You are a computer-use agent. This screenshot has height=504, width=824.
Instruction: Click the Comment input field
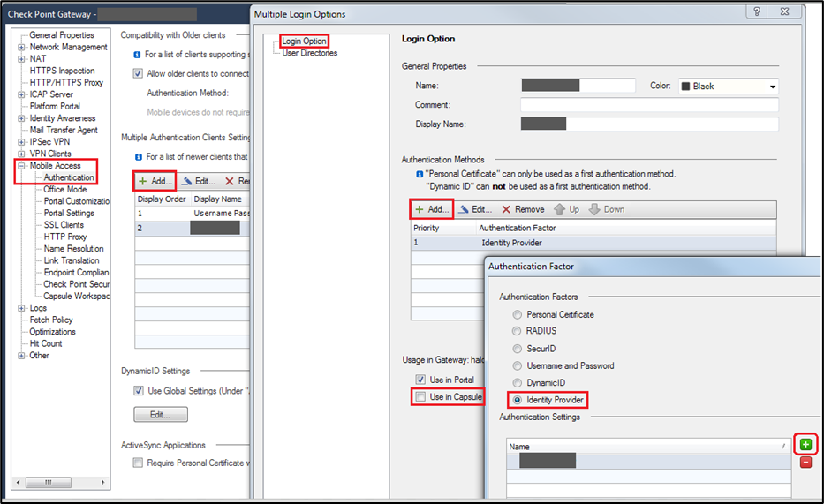coord(649,105)
